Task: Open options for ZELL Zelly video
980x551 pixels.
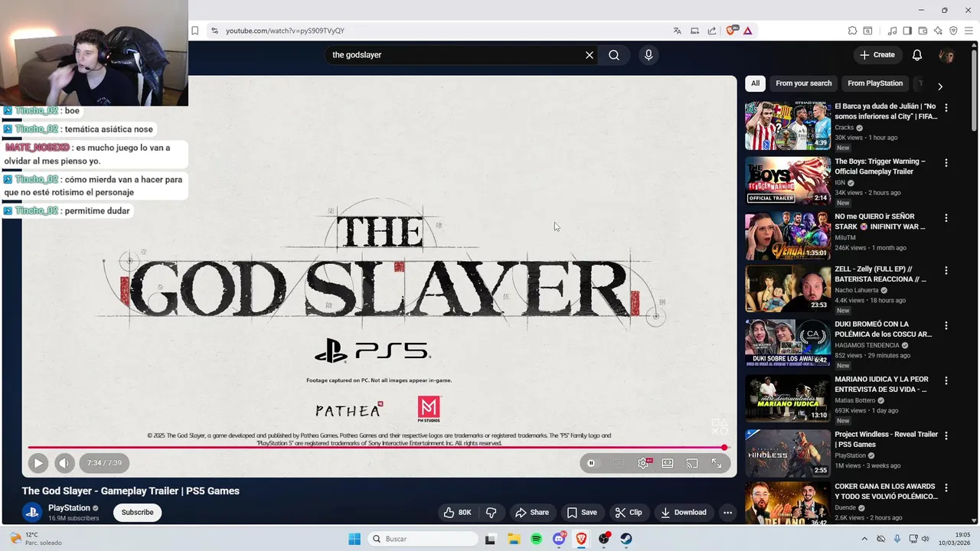Action: [946, 271]
